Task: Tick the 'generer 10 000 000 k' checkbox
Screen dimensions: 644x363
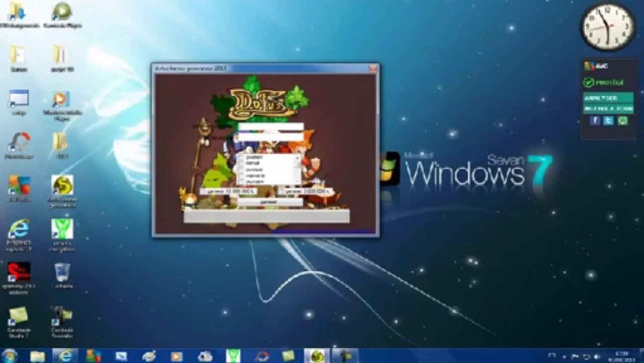Action: 202,192
